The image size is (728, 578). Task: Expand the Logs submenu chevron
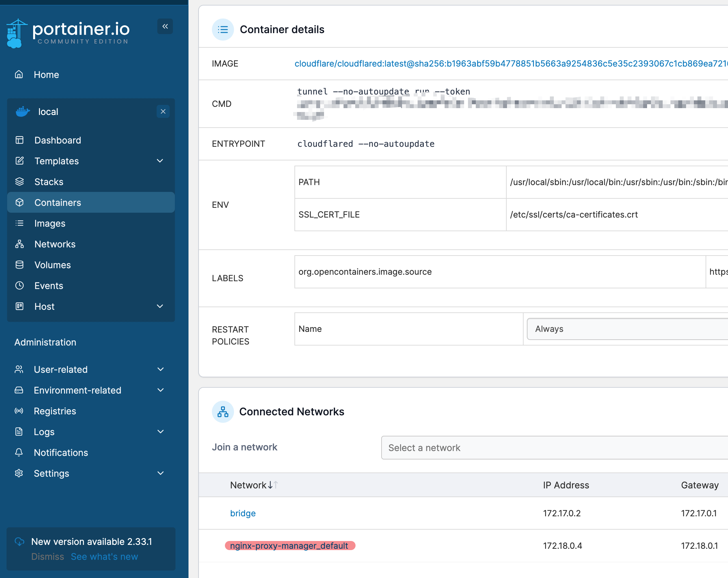pos(161,432)
